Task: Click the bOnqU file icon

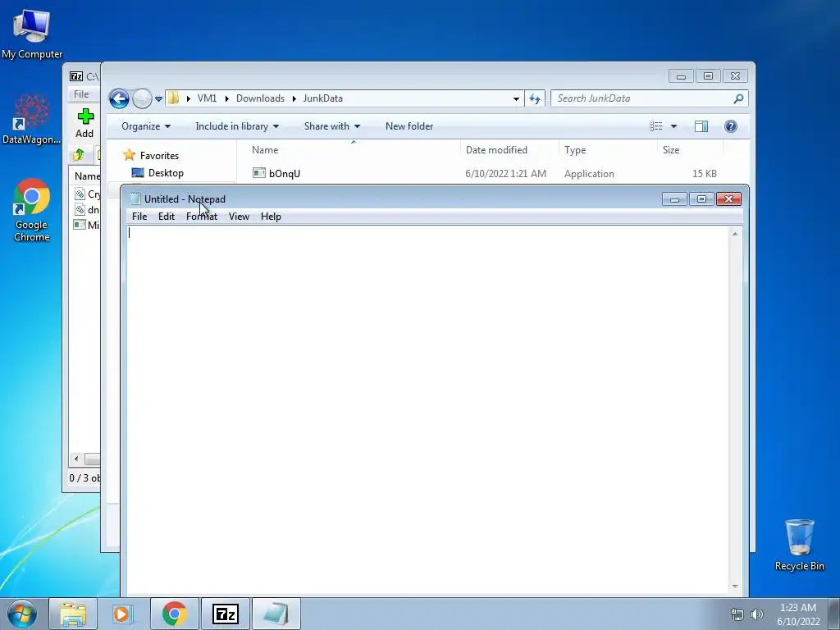Action: coord(258,173)
